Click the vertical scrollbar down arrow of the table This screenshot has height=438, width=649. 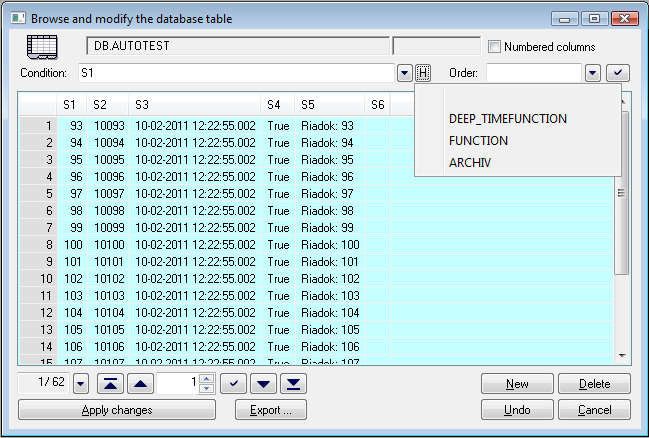tap(621, 355)
